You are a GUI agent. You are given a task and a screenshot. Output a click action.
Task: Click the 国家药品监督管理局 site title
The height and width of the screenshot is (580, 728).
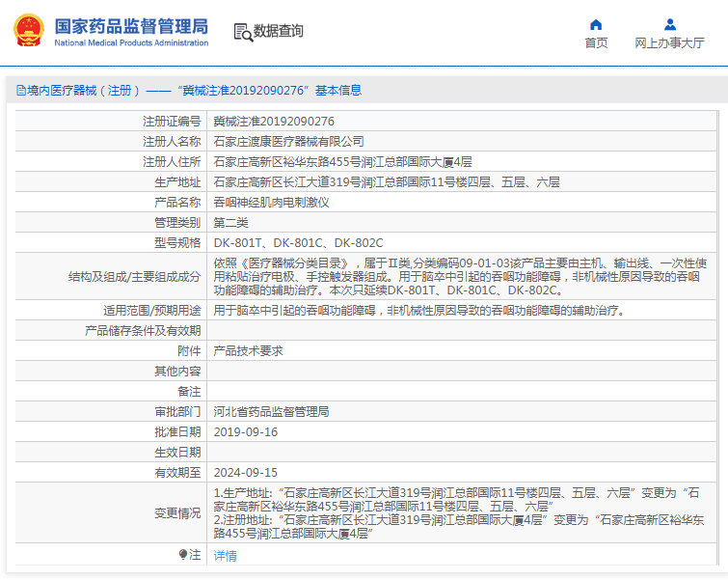[130, 24]
